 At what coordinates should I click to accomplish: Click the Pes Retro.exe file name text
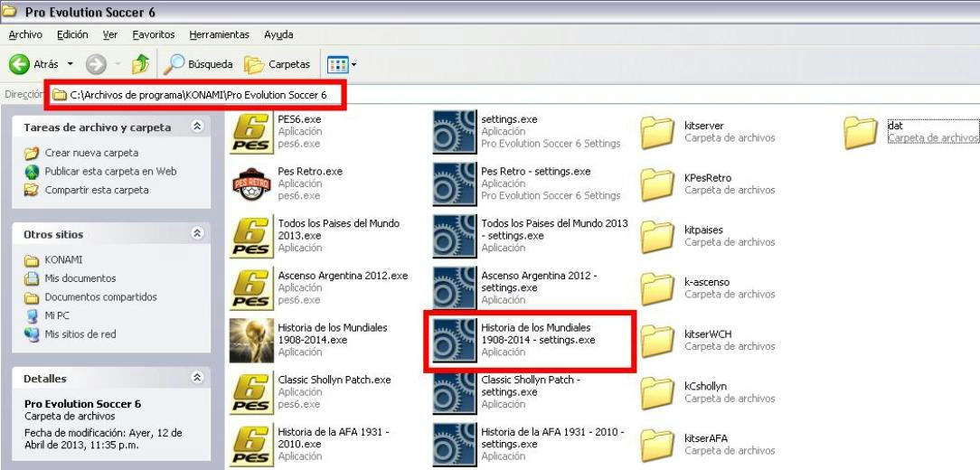point(310,171)
